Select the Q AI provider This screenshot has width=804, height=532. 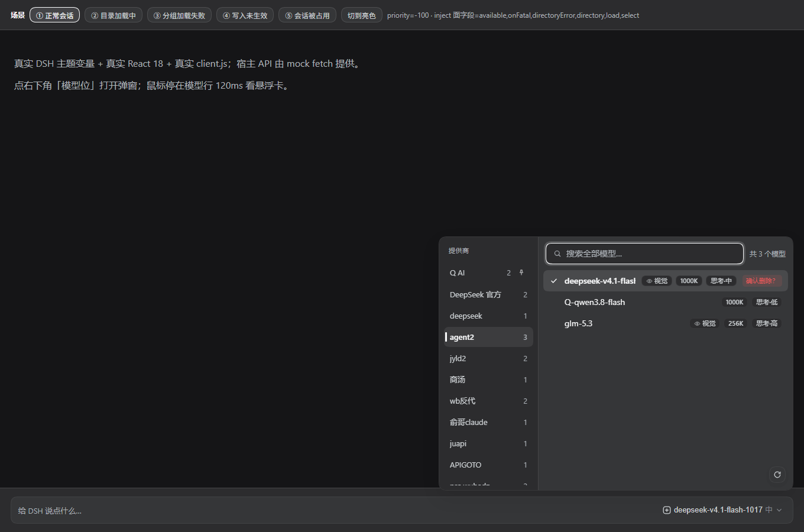488,273
